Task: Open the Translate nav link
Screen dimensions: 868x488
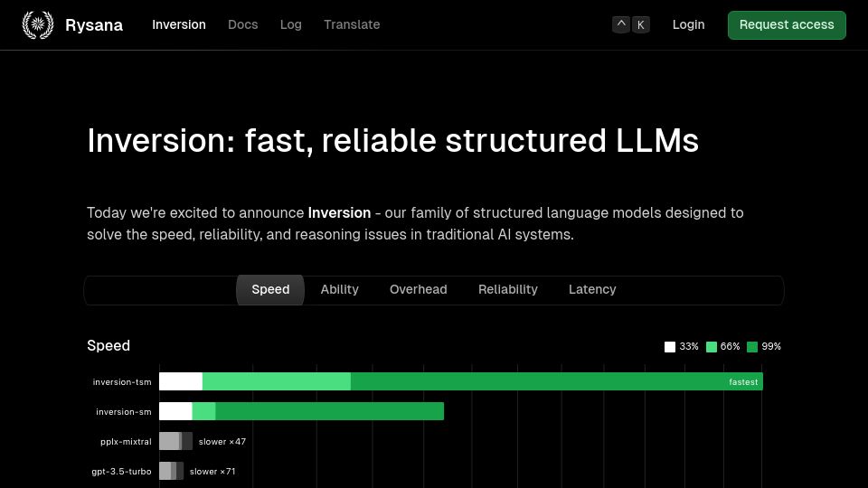Action: pos(352,24)
